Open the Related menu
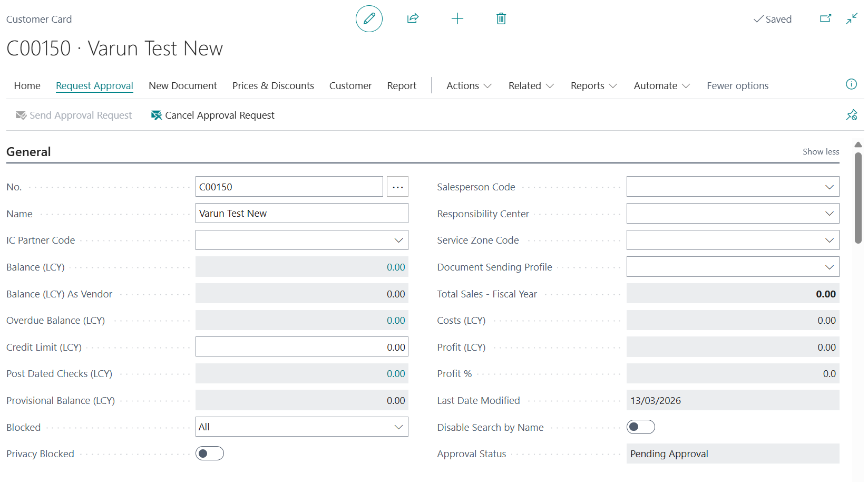868x482 pixels. 531,86
